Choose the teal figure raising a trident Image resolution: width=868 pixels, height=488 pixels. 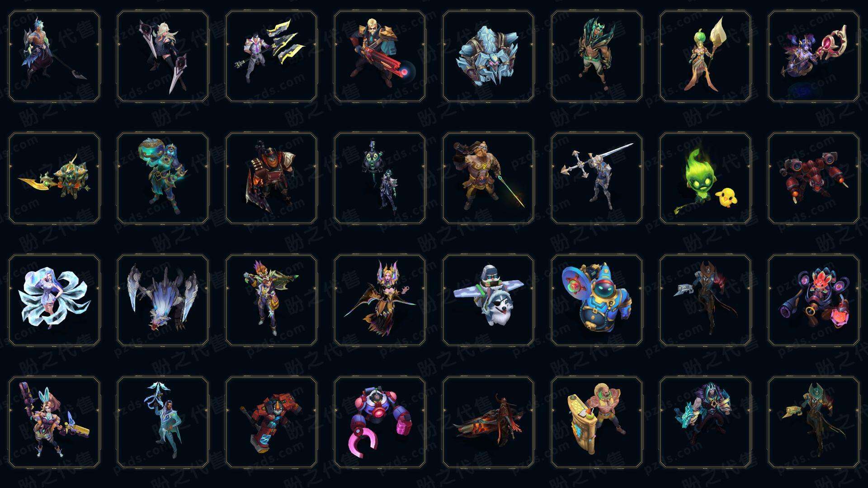[x=163, y=422]
